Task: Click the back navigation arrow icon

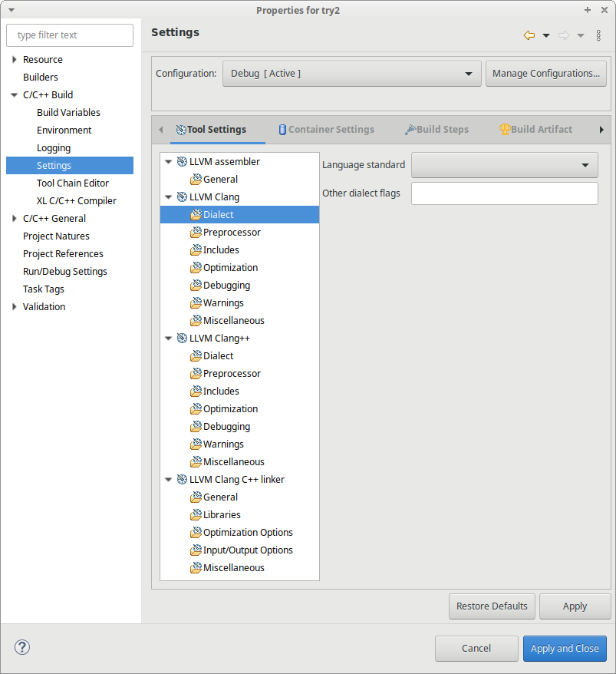Action: pyautogui.click(x=529, y=35)
